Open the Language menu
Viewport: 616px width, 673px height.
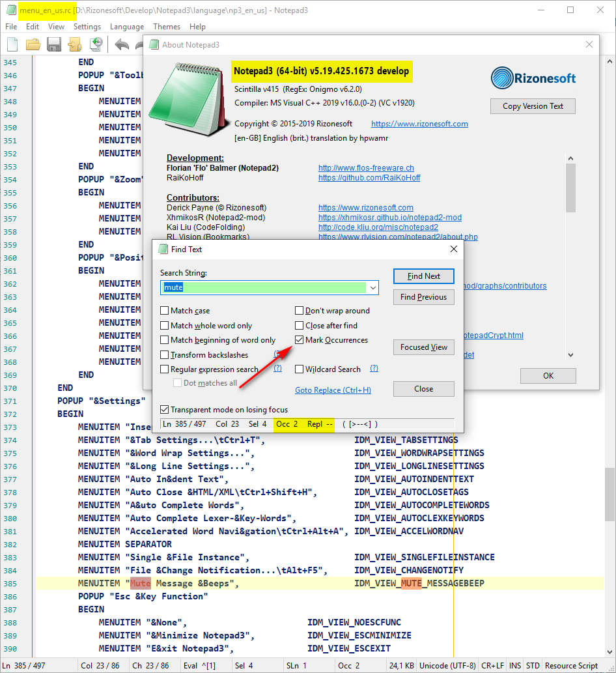point(126,27)
